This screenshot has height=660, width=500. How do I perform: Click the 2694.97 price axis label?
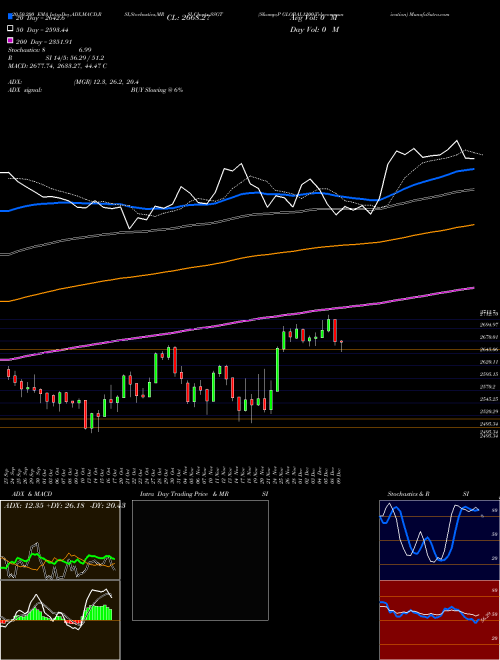(489, 325)
